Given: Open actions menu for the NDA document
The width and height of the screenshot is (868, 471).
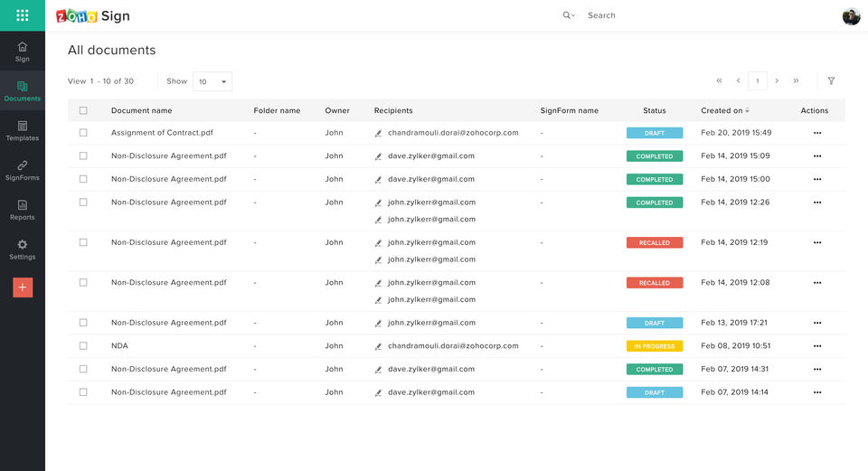Looking at the screenshot, I should (x=817, y=346).
